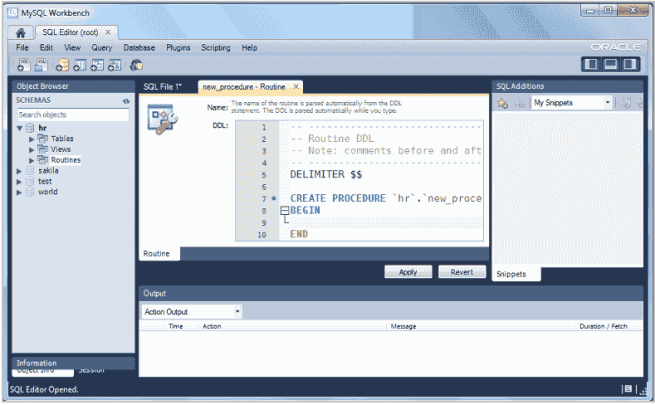Screen dimensions: 655x405
Task: Click the Revert button
Action: pyautogui.click(x=462, y=272)
